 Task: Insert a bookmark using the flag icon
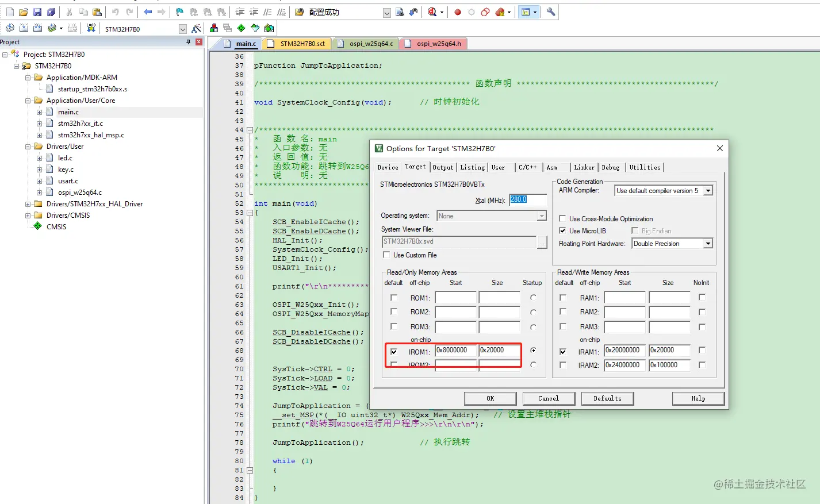click(180, 12)
